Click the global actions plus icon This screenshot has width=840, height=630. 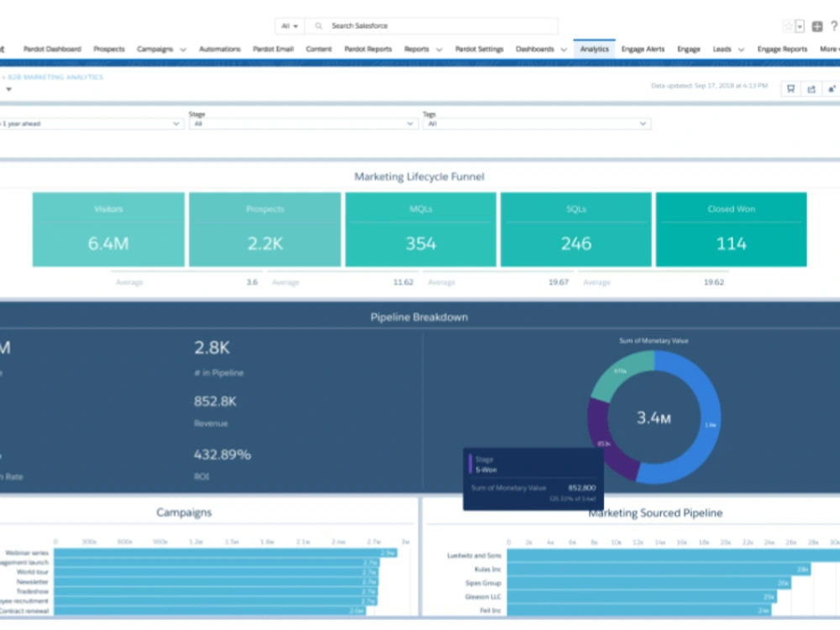point(817,26)
